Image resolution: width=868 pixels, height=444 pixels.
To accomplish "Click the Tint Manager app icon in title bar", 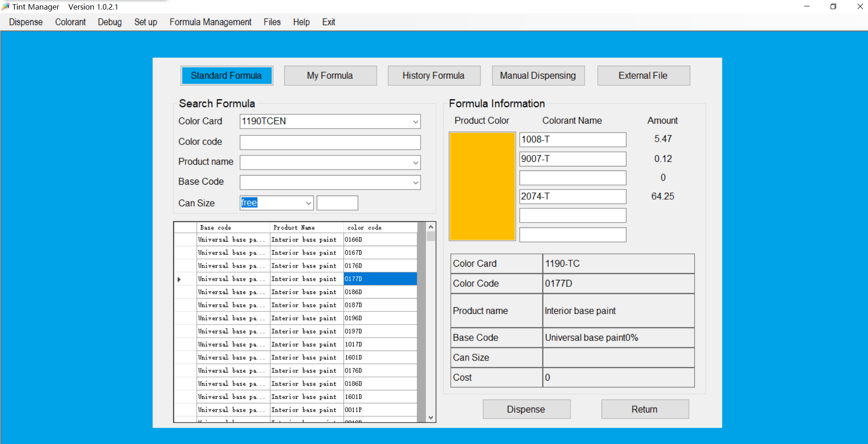I will 5,6.
